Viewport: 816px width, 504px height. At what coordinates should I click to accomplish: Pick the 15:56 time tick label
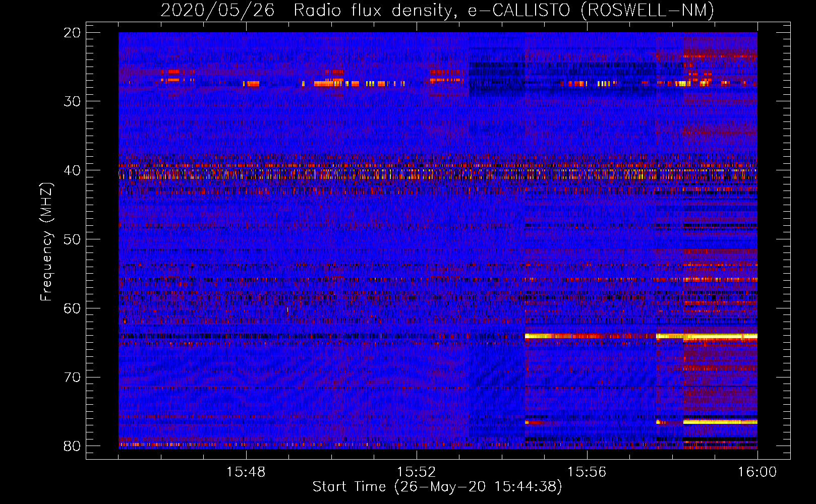coord(587,472)
